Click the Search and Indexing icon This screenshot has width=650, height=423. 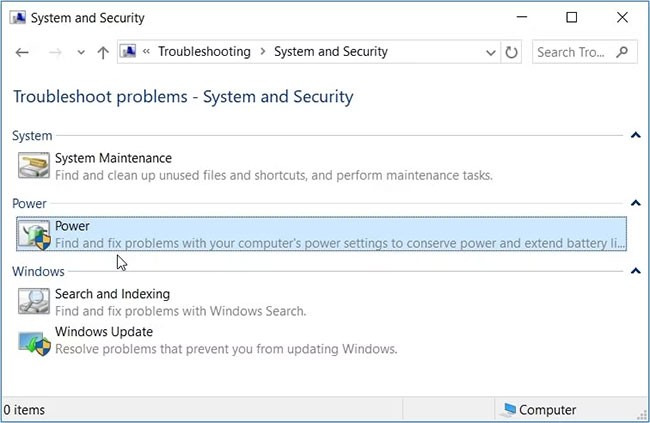coord(33,302)
